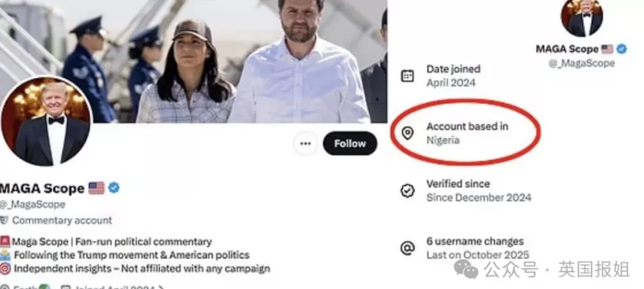This screenshot has width=644, height=289.
Task: Click the Follow button
Action: (350, 144)
